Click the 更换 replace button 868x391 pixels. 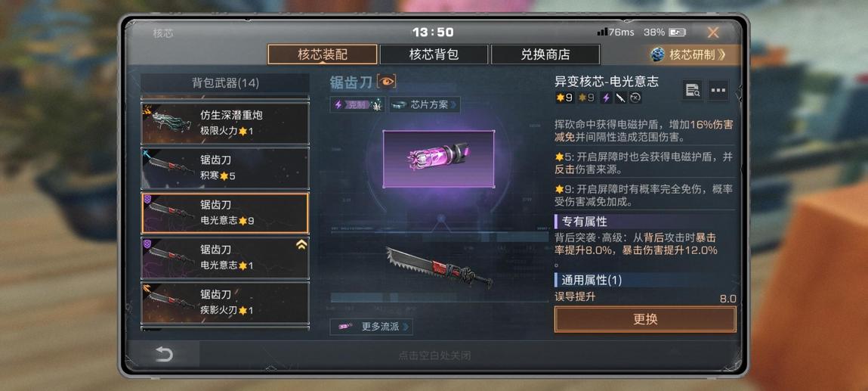point(645,320)
